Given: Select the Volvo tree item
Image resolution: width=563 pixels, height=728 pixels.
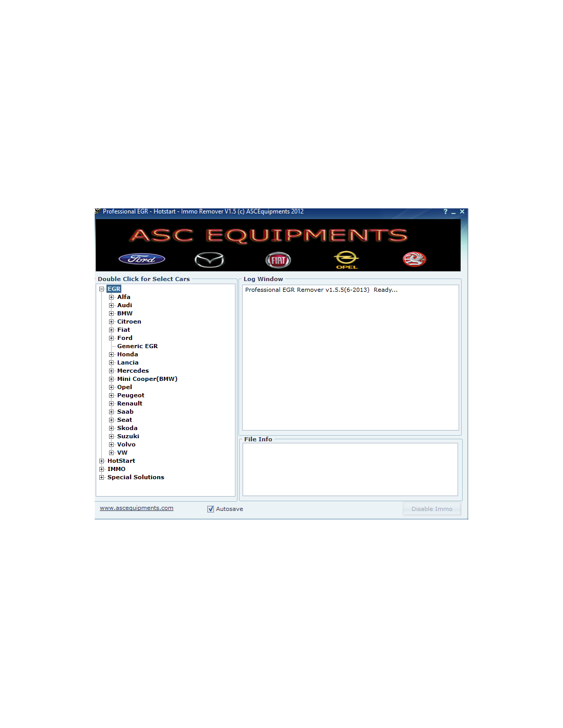Looking at the screenshot, I should (126, 444).
